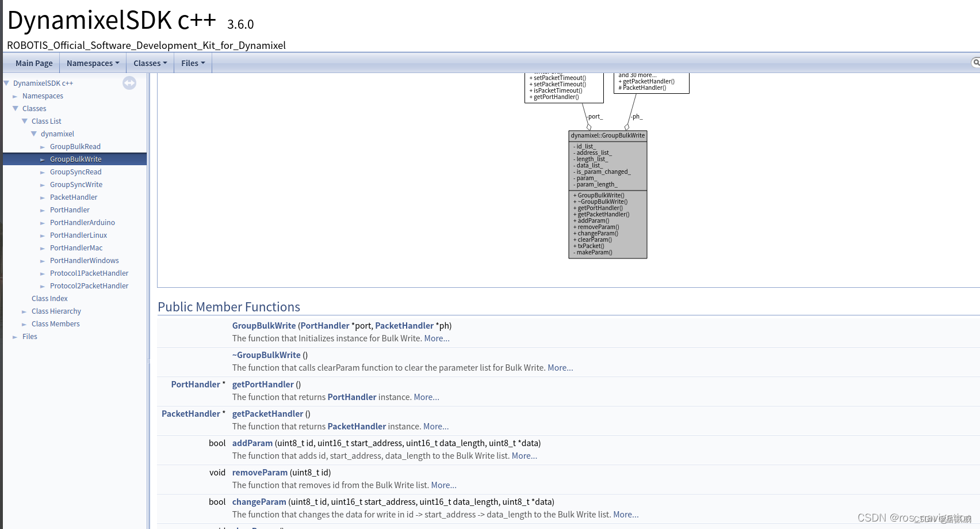
Task: Open the getPacketHandler function link
Action: tap(267, 414)
